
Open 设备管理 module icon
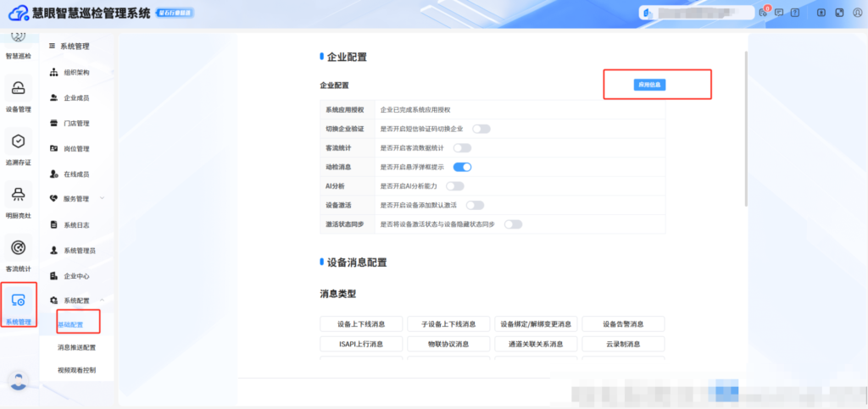(19, 87)
